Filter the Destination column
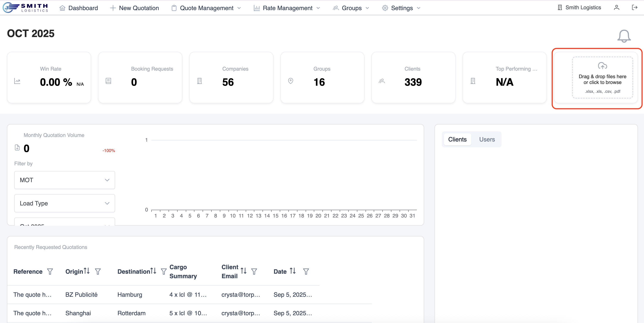 click(x=164, y=272)
